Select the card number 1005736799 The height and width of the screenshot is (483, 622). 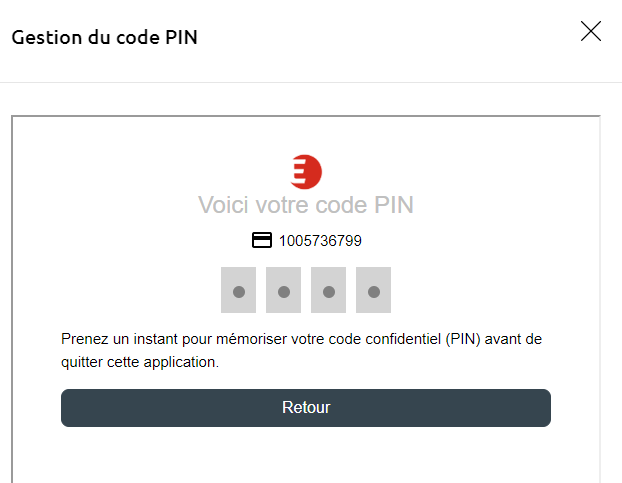tap(320, 241)
